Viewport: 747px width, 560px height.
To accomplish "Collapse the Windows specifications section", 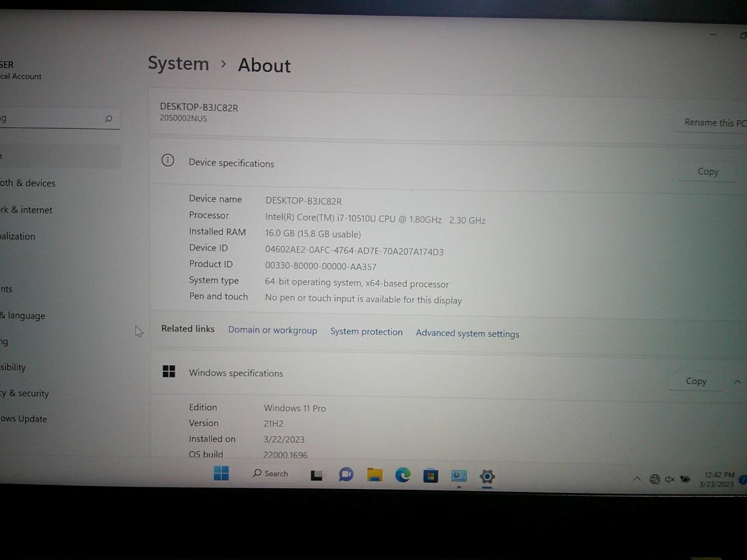I will (x=738, y=382).
